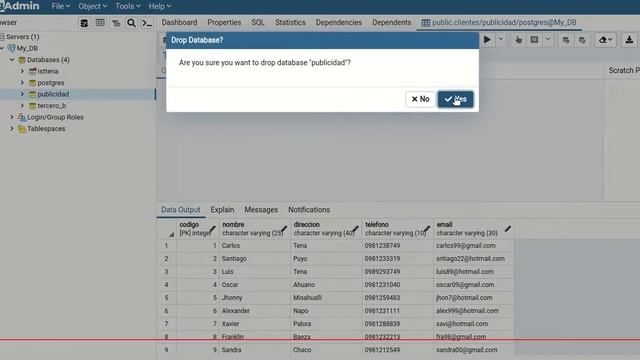Click the View Data grid icon
This screenshot has height=360, width=640.
tap(100, 23)
